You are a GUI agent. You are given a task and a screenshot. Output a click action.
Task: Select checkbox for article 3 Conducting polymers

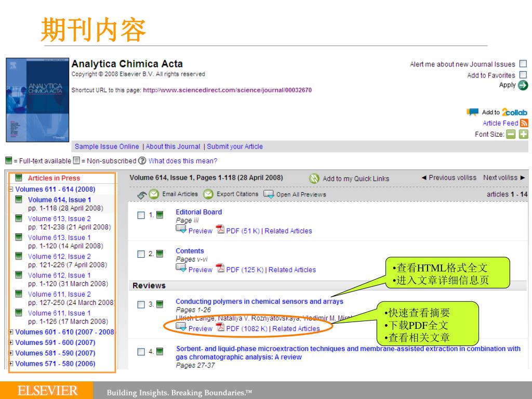point(141,304)
